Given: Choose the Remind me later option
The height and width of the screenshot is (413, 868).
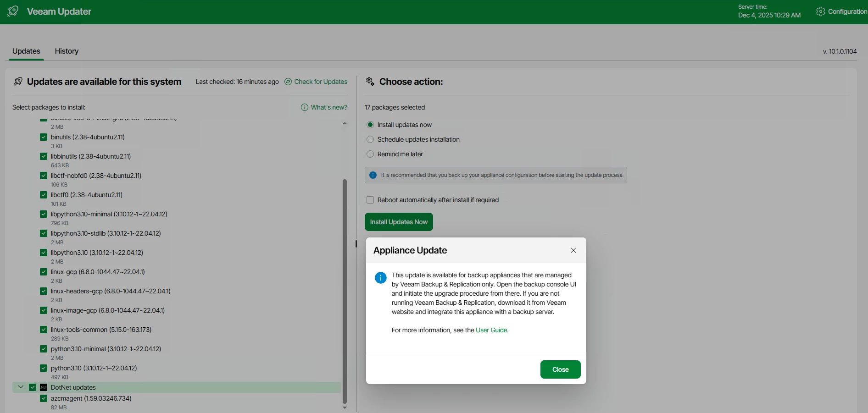Looking at the screenshot, I should 370,154.
